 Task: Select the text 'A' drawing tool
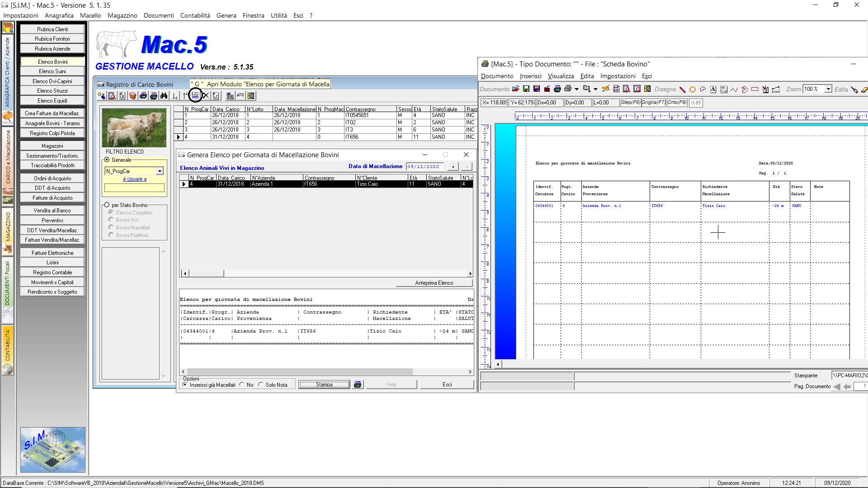coord(713,89)
